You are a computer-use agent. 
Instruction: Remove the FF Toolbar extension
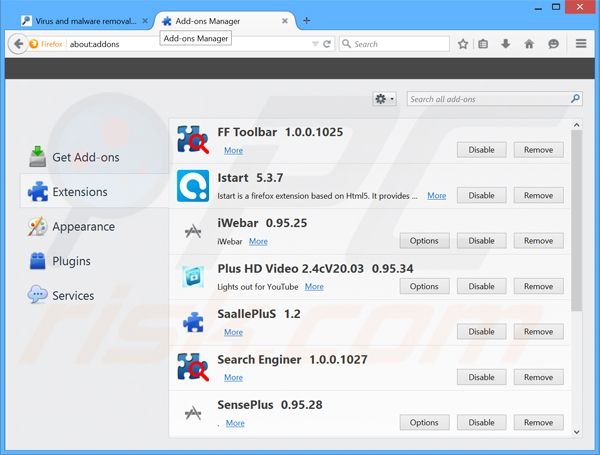pos(538,150)
